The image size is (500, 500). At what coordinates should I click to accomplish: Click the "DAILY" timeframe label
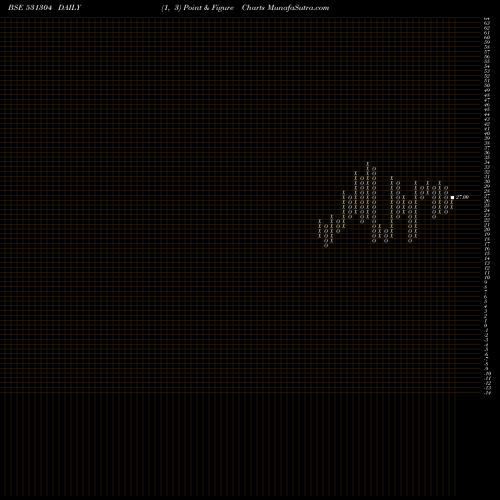pos(69,8)
